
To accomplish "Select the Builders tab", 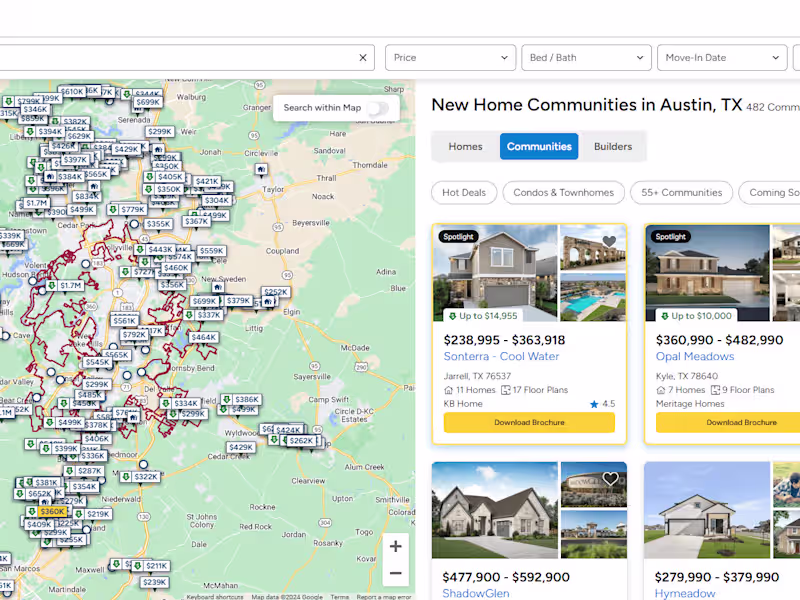I will 613,146.
